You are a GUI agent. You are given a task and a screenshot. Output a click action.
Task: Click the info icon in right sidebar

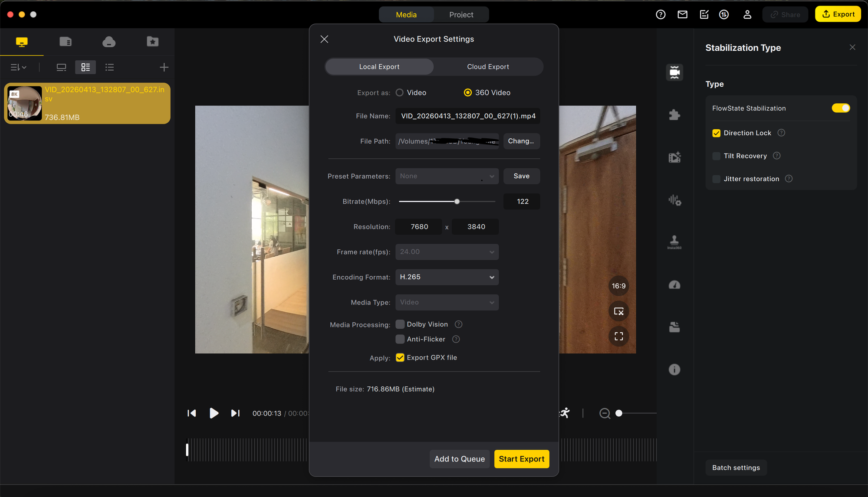click(674, 369)
